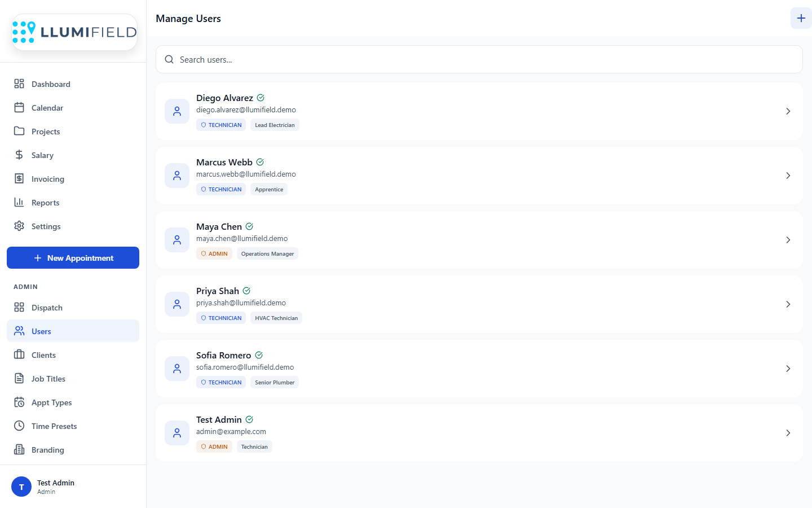Click the Salary dollar icon

(19, 155)
